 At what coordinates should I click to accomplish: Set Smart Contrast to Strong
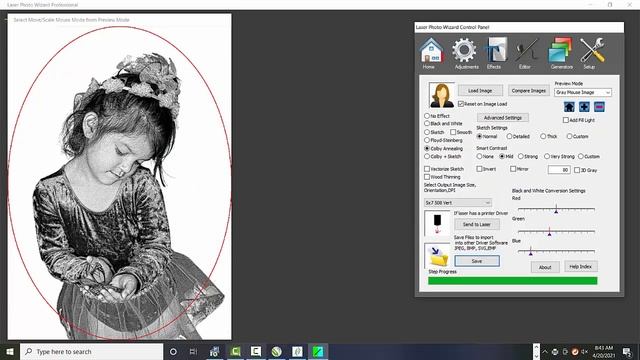click(521, 156)
